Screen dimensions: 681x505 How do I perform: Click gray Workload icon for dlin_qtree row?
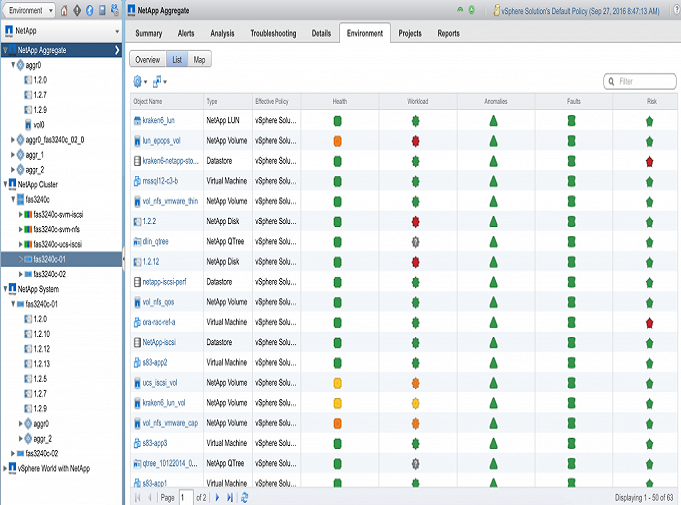(414, 241)
